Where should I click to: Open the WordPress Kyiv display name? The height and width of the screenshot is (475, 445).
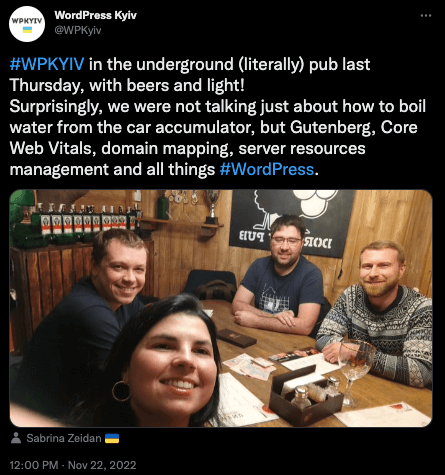95,15
